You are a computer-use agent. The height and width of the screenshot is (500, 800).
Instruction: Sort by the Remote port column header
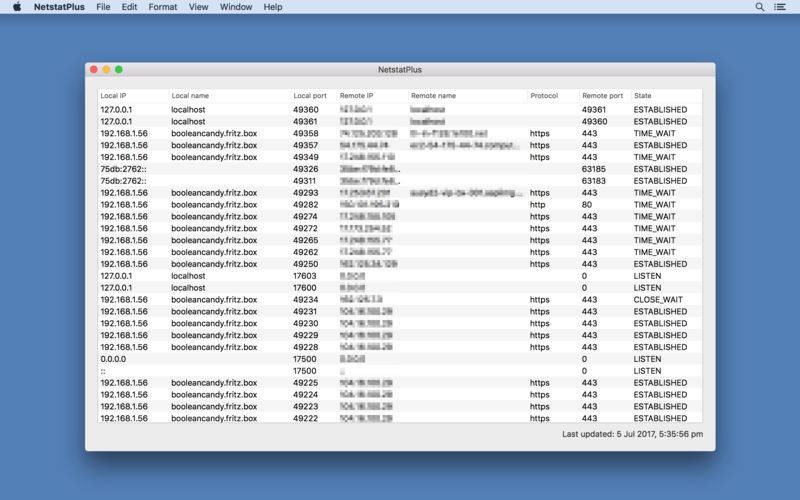(603, 95)
